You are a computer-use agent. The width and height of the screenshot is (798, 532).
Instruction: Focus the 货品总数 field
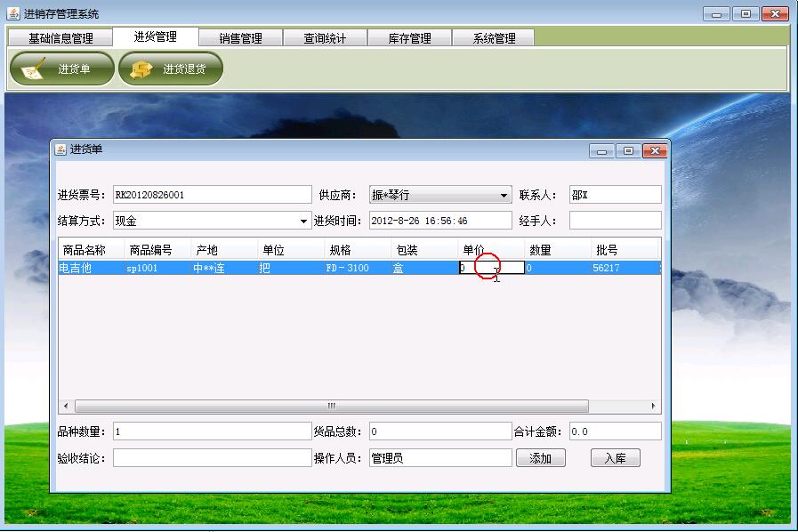pyautogui.click(x=440, y=431)
